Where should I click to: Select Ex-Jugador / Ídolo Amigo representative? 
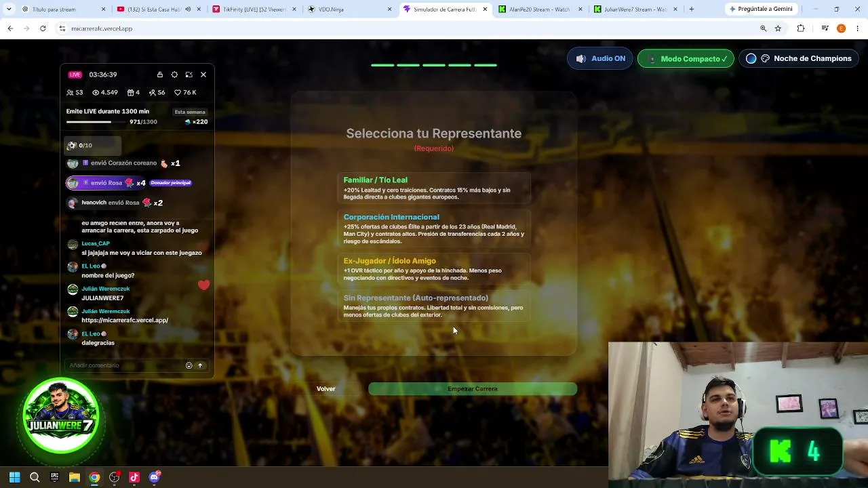click(434, 269)
